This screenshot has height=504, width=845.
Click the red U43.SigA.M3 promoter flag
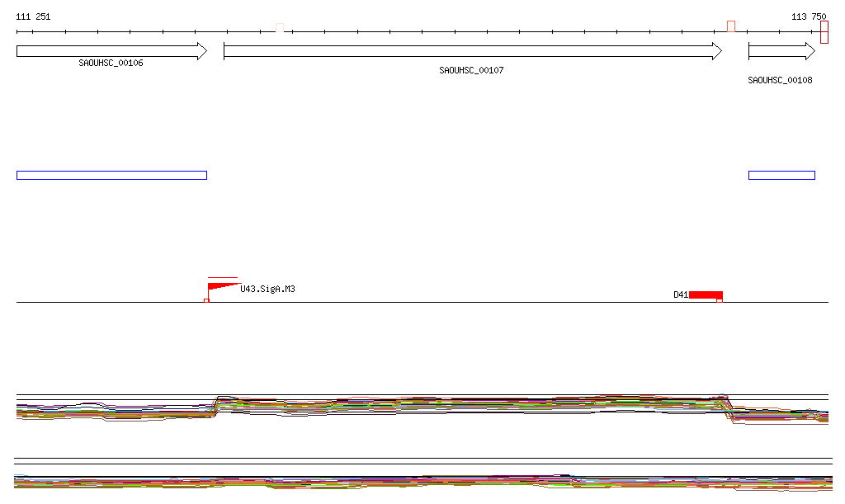(220, 287)
